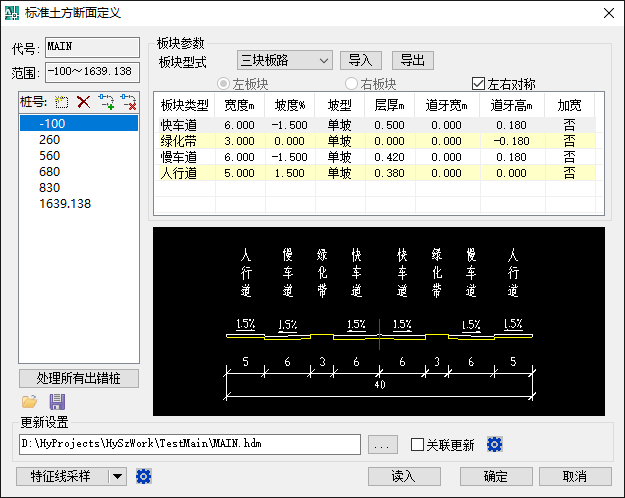
Task: Click the 处理所有出错桩 button
Action: (x=79, y=378)
